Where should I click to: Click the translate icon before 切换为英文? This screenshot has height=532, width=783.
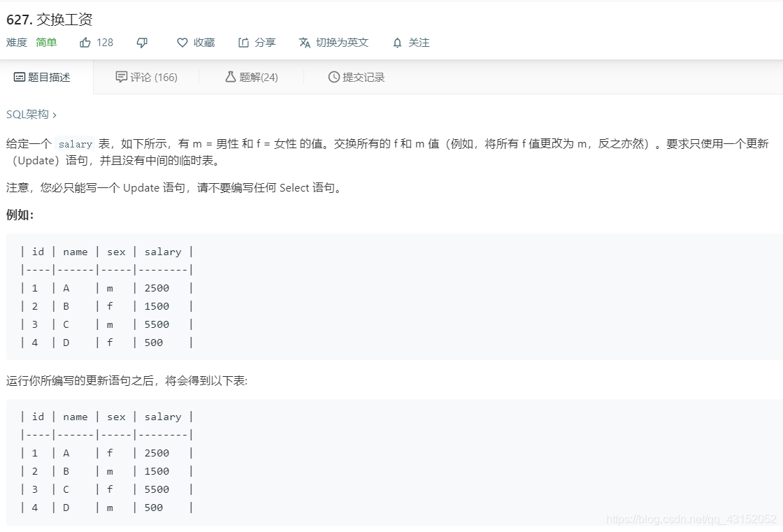(305, 42)
